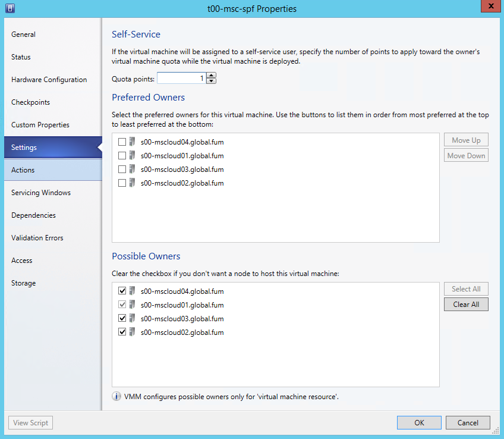Switch to the Checkpoints page
This screenshot has width=504, height=439.
pyautogui.click(x=30, y=102)
